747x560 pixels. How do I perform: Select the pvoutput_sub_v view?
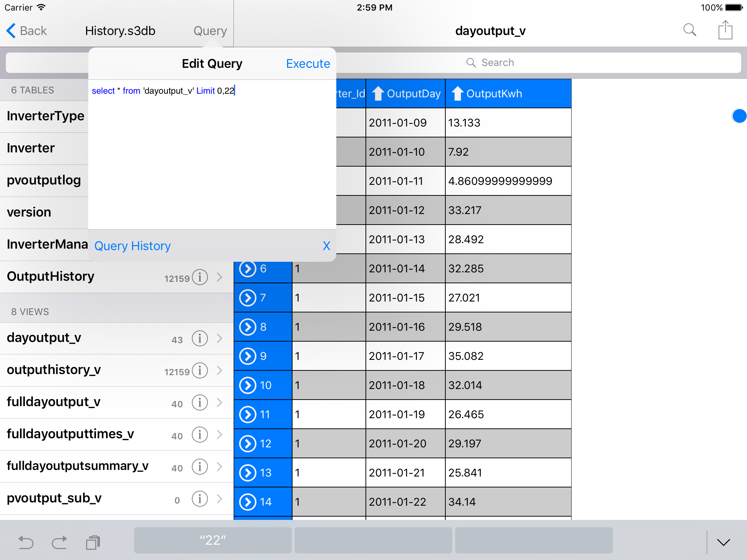tap(55, 498)
